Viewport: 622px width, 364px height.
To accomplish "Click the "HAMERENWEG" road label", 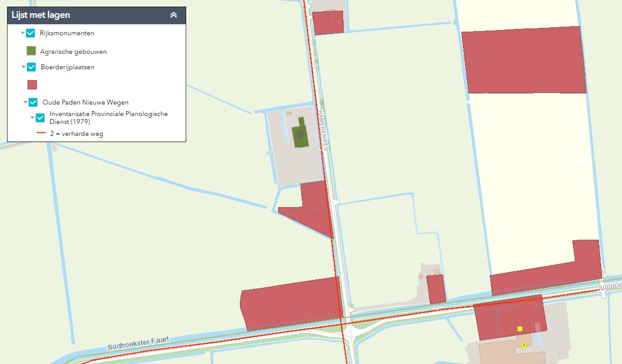I will point(324,131).
